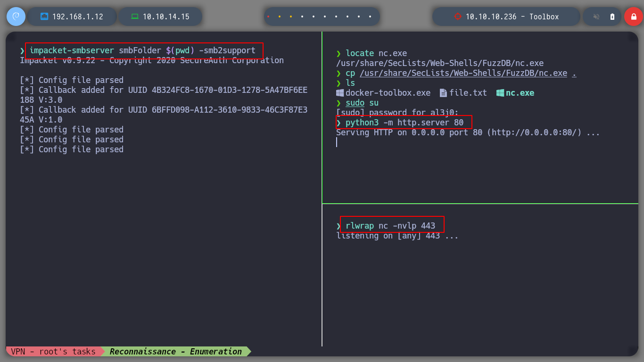Switch to the last workspace dot
This screenshot has height=362, width=644.
[x=370, y=16]
